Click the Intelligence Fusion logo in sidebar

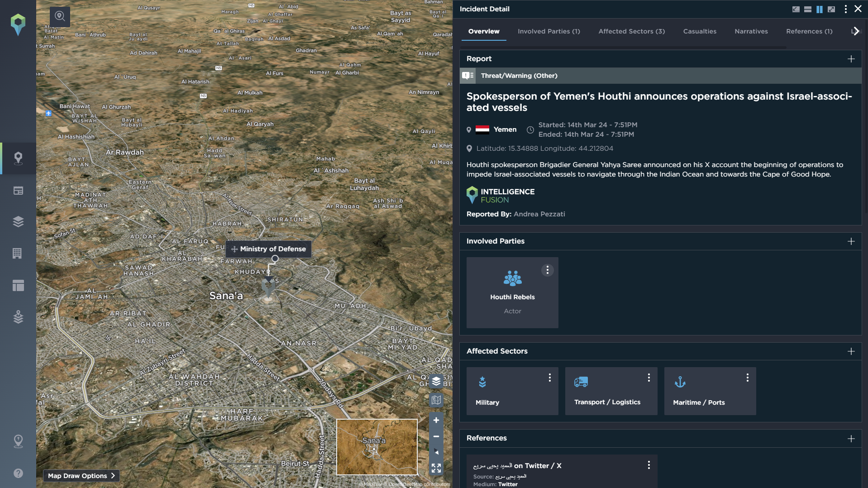(18, 24)
